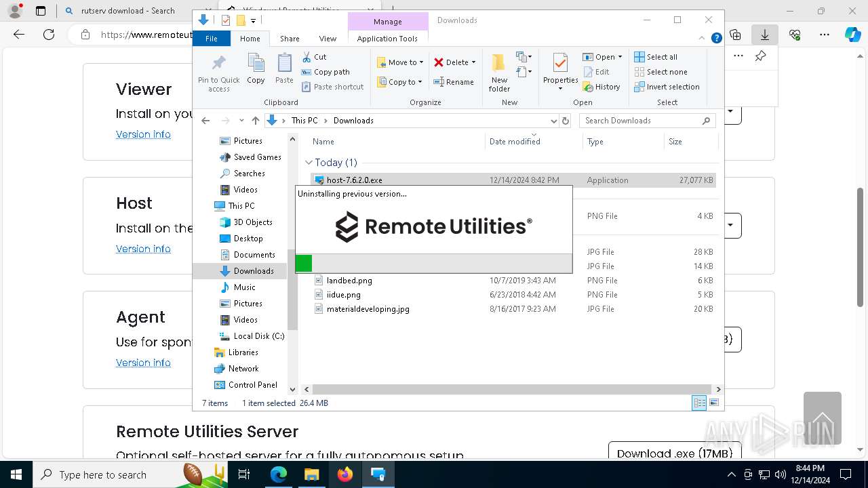Image resolution: width=868 pixels, height=488 pixels.
Task: Expand the Open dropdown arrow
Action: coord(620,57)
